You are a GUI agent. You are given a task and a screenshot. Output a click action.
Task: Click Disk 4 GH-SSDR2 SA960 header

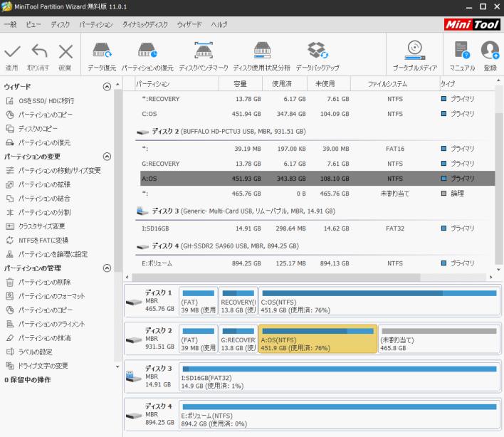(218, 246)
